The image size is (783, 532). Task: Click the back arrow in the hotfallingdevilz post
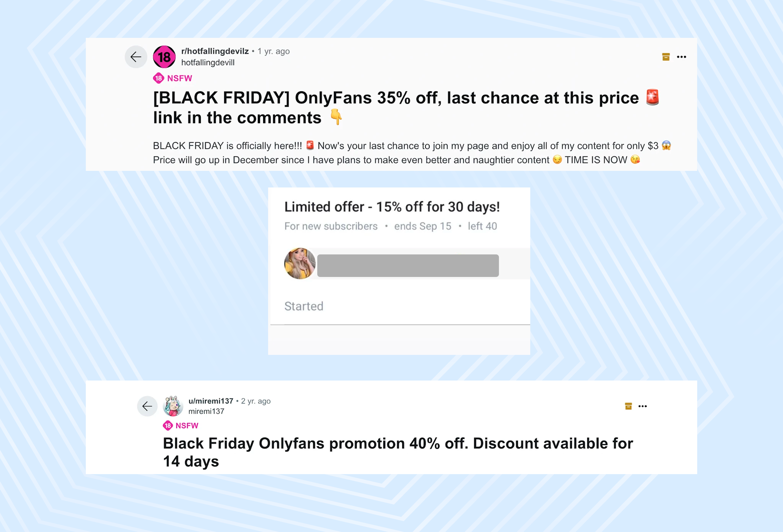coord(136,57)
